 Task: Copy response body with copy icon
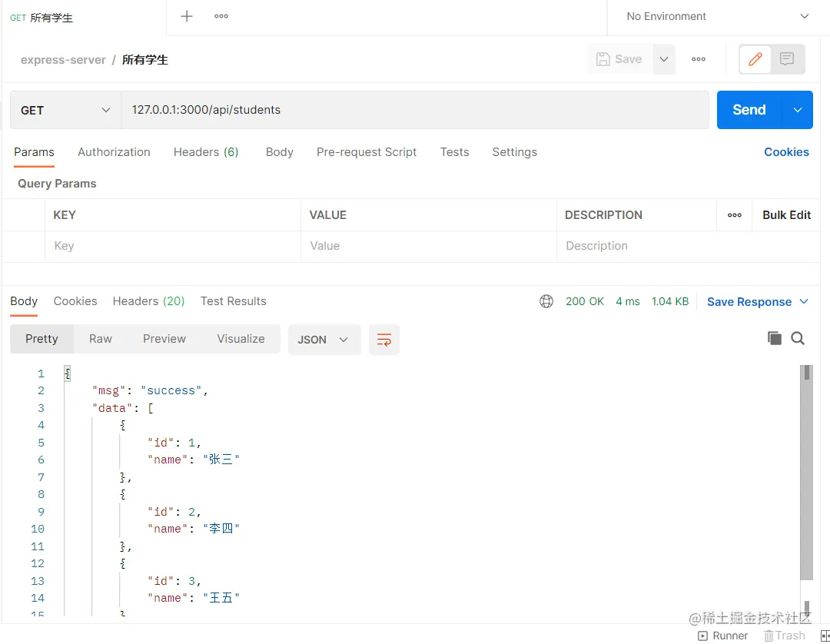(x=774, y=338)
